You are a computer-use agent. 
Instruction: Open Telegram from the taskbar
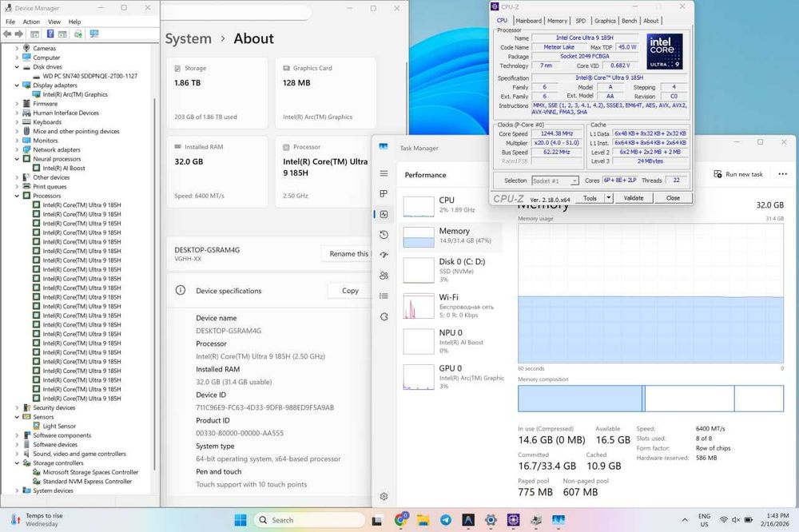click(445, 520)
